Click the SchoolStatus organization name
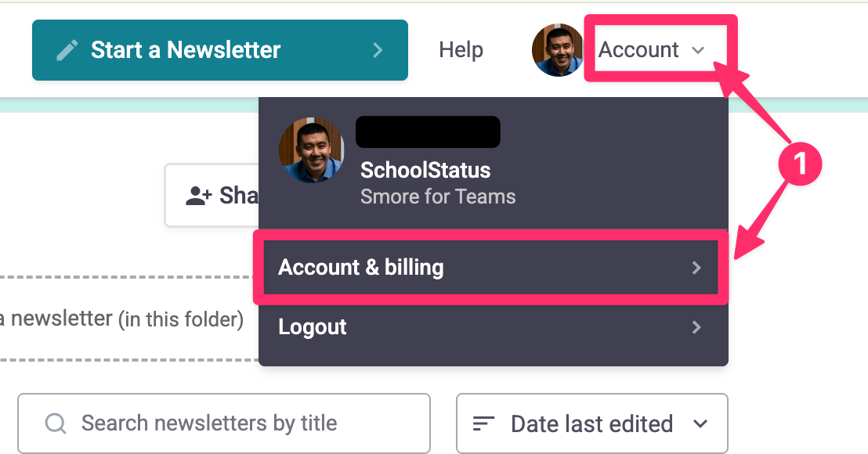The image size is (868, 454). (x=425, y=171)
